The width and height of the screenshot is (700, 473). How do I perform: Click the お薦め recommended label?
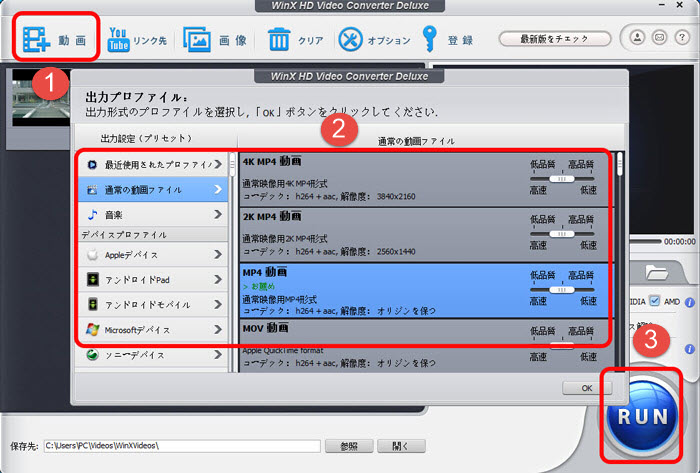click(x=258, y=286)
